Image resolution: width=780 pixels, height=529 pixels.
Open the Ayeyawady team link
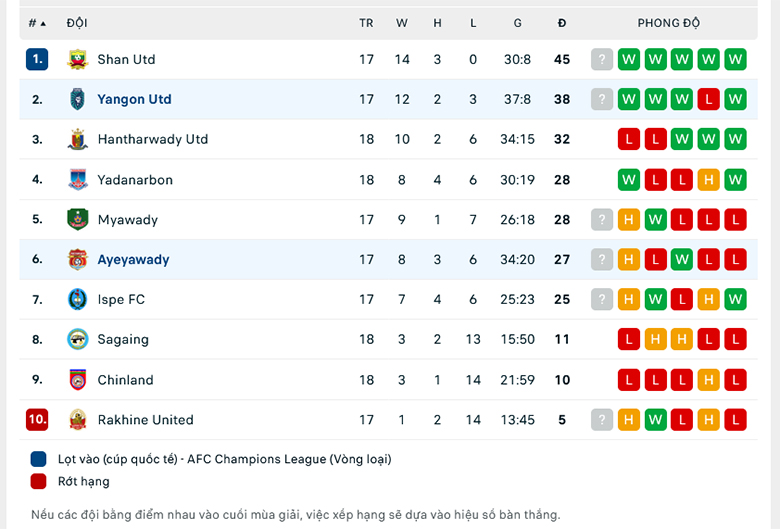133,260
